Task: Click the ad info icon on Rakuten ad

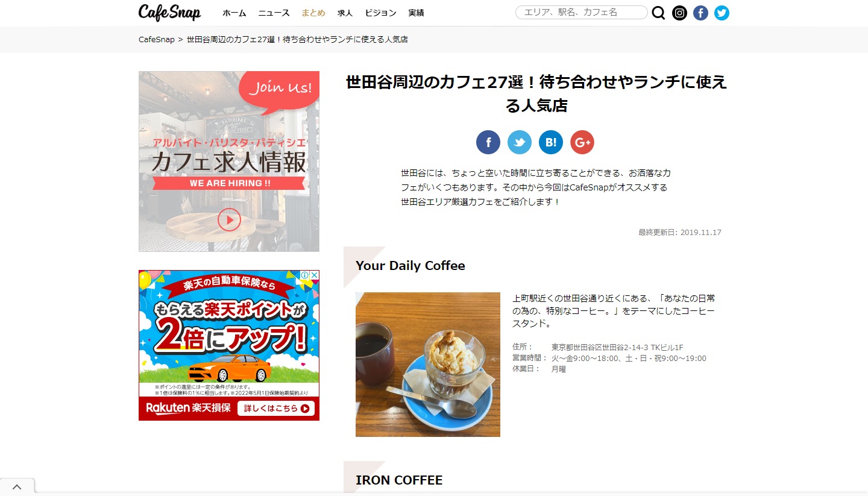Action: [305, 275]
